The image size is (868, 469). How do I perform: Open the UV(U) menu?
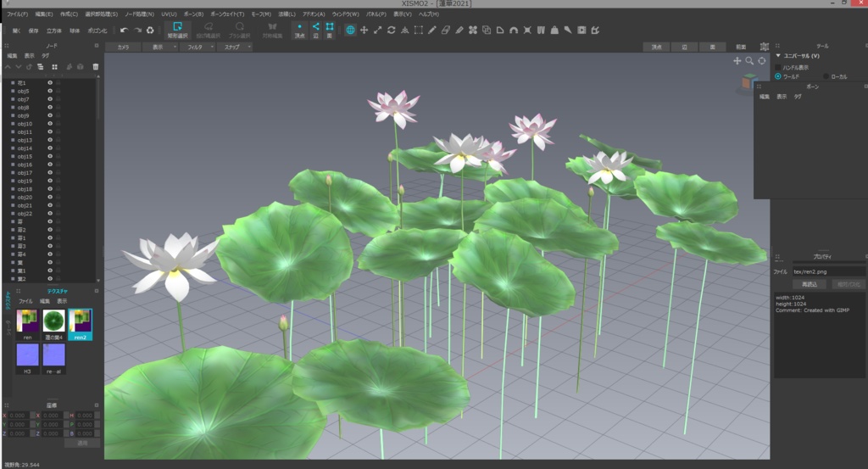click(169, 14)
